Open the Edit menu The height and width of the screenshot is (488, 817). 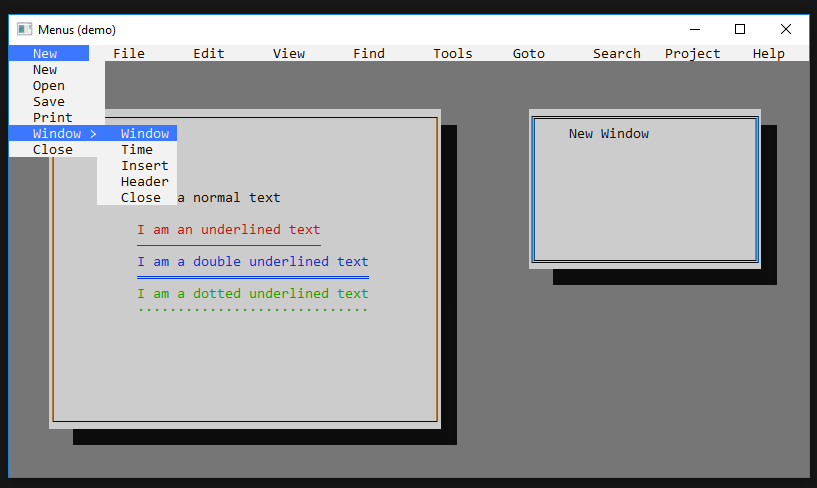pyautogui.click(x=208, y=53)
